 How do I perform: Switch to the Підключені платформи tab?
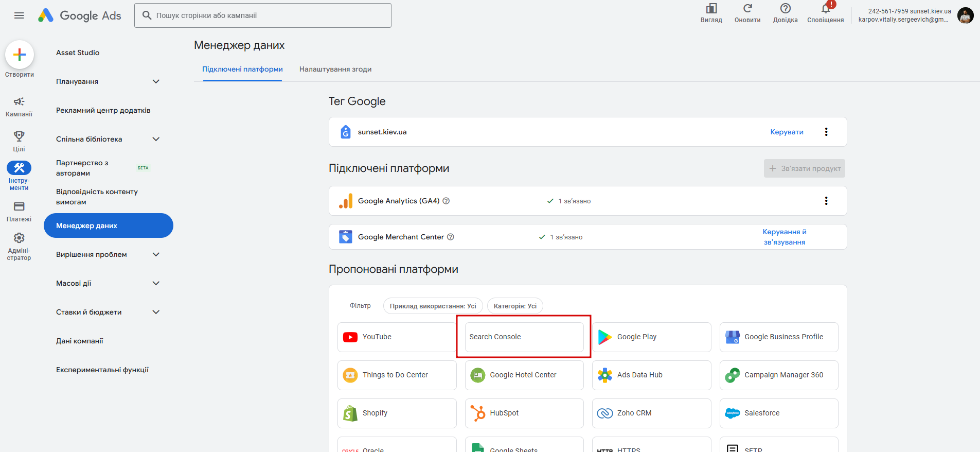tap(242, 69)
